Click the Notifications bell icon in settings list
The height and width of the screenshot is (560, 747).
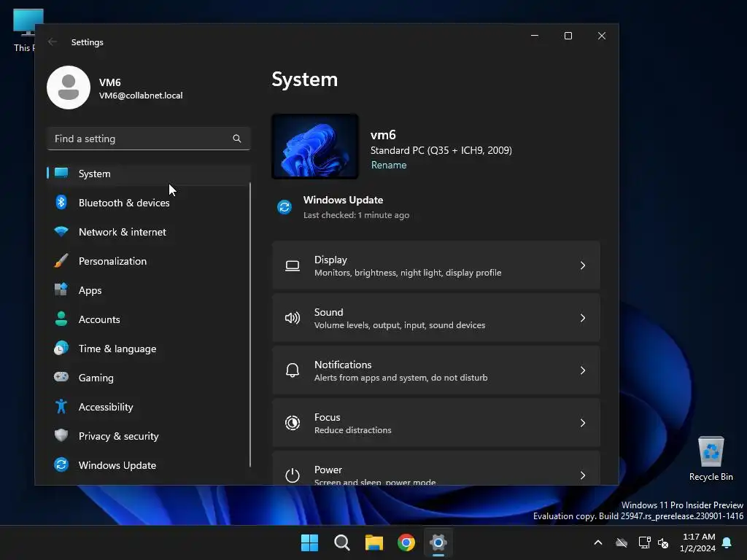(293, 370)
